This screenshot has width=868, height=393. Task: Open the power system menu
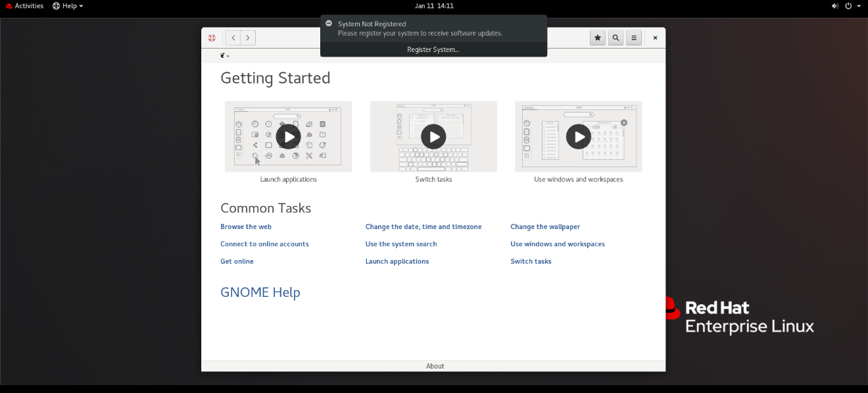(x=853, y=6)
